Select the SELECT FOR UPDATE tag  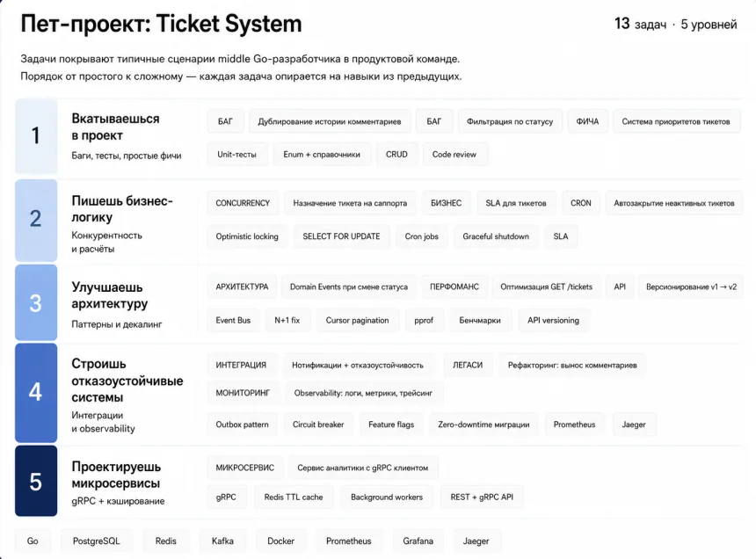[x=341, y=236]
